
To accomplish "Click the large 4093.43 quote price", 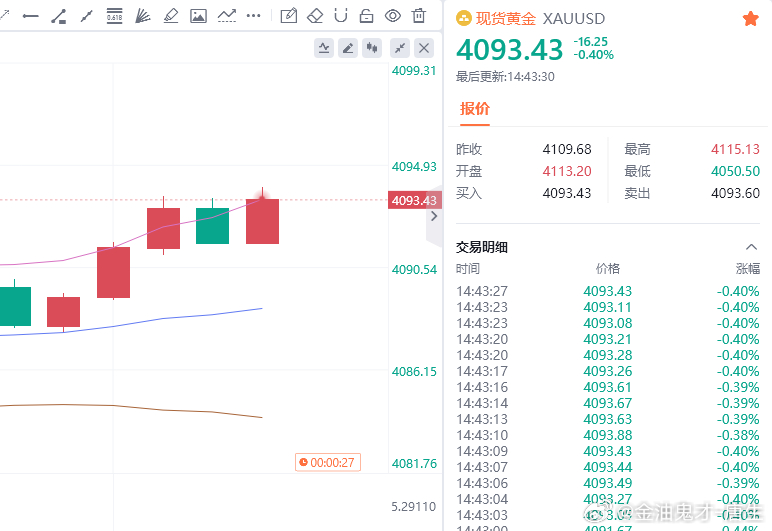I will coord(510,50).
